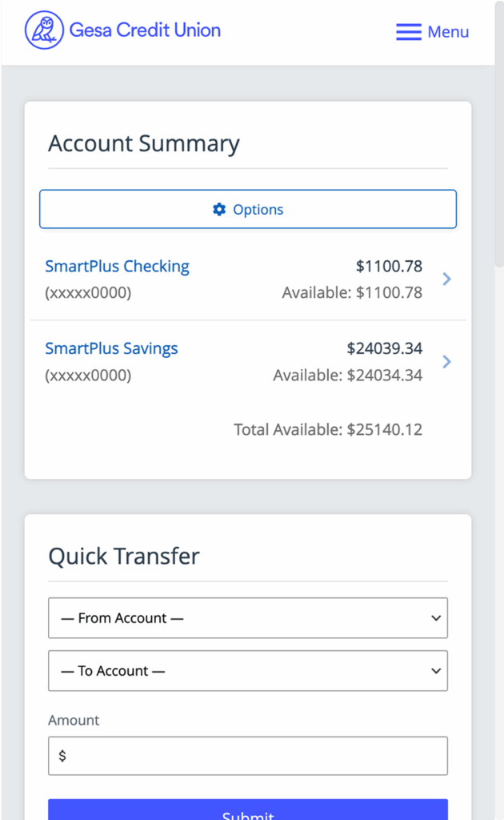The height and width of the screenshot is (820, 504).
Task: Focus the Amount input field
Action: coord(247,756)
